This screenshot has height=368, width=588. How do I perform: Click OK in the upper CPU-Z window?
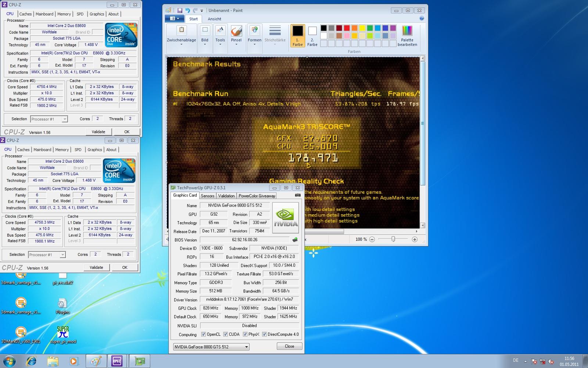(127, 132)
